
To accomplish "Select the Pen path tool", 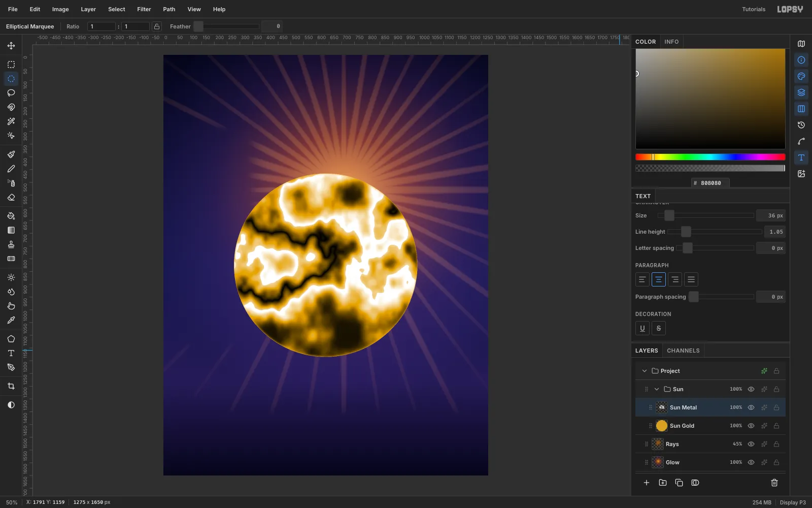I will [11, 367].
